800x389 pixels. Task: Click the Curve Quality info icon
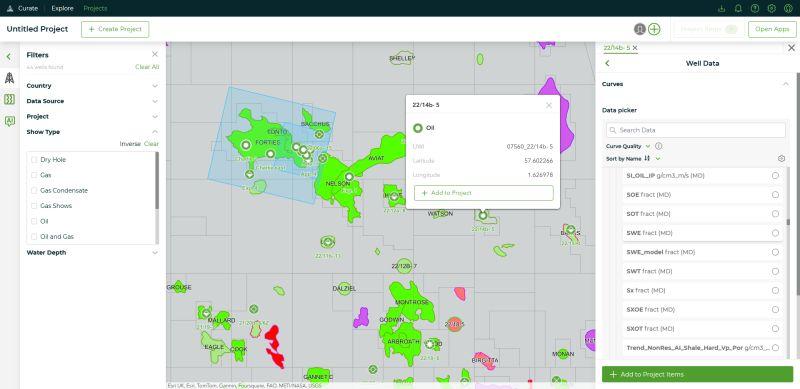coord(659,146)
